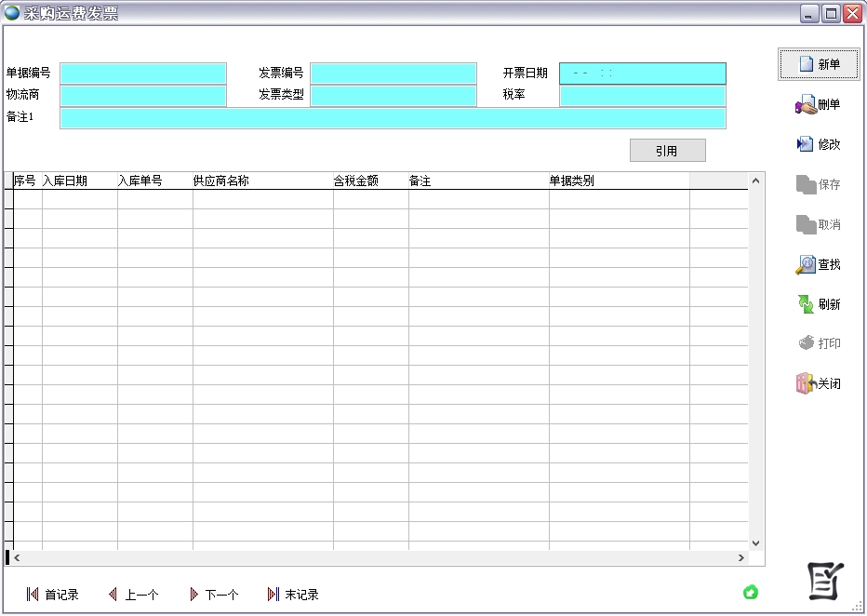The image size is (867, 616).
Task: Click into the 发票编号 field
Action: [393, 74]
